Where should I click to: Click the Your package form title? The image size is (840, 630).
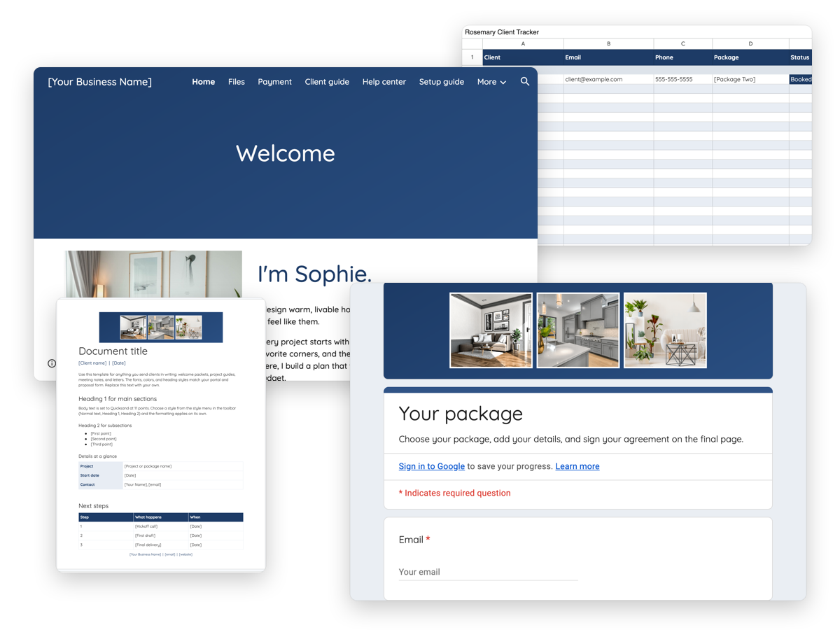(x=461, y=413)
